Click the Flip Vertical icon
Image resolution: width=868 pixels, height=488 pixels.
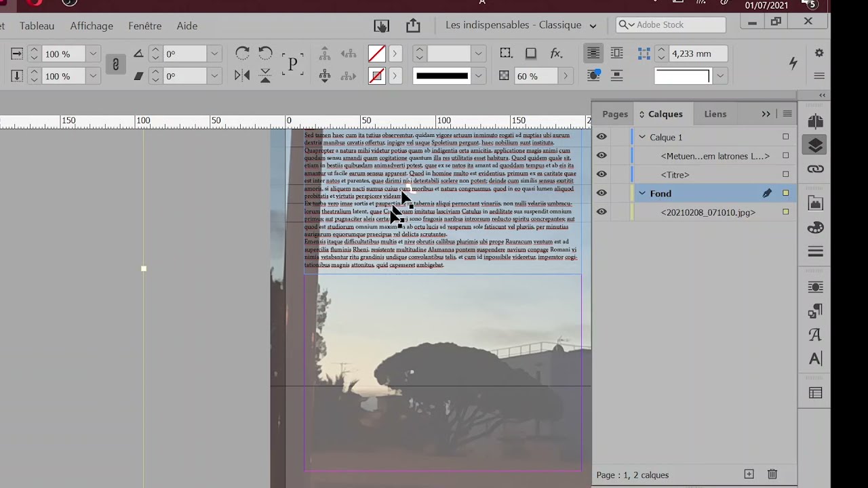pos(265,76)
